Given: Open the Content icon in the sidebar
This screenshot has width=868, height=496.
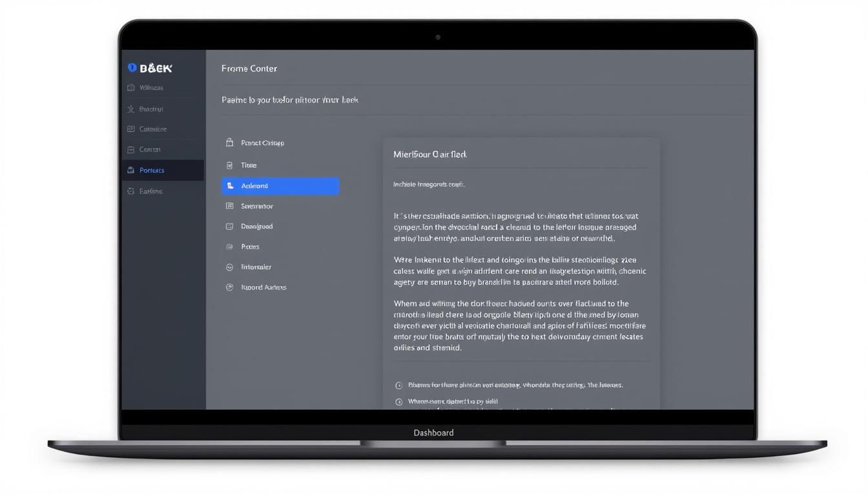Looking at the screenshot, I should 132,149.
